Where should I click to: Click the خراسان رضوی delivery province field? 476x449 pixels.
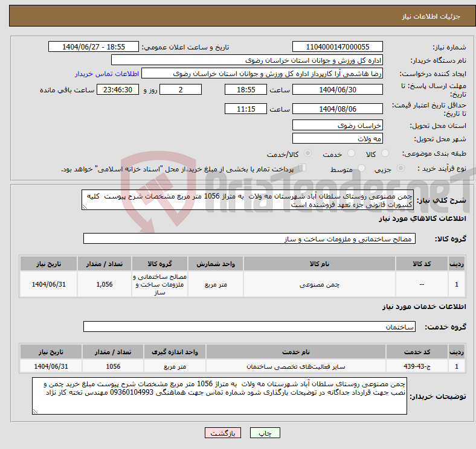(338, 126)
